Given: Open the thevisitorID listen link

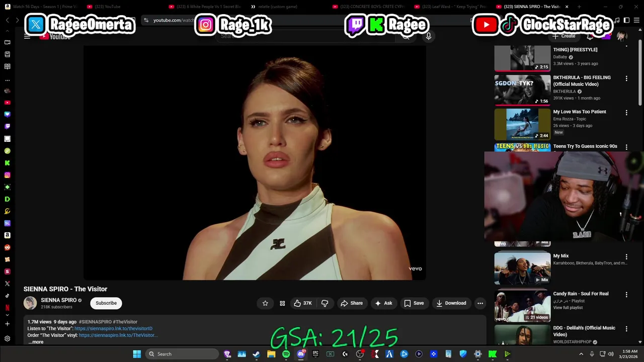Looking at the screenshot, I should (113, 329).
